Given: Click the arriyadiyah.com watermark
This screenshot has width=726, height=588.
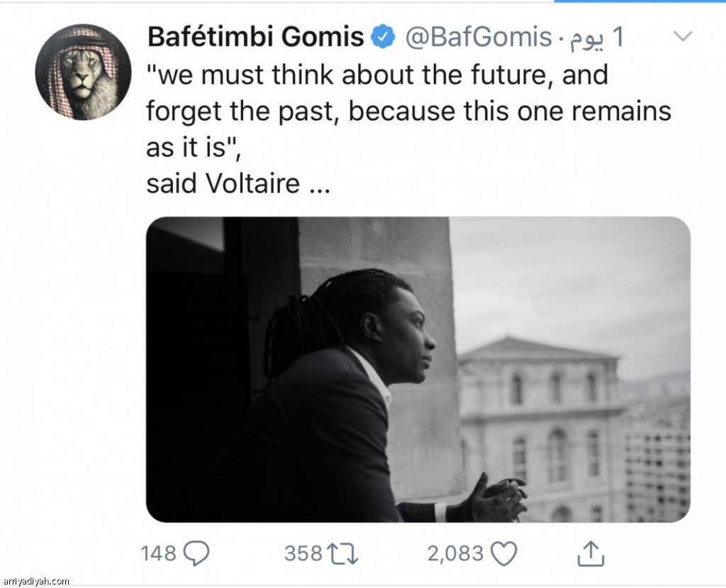Looking at the screenshot, I should [x=35, y=581].
